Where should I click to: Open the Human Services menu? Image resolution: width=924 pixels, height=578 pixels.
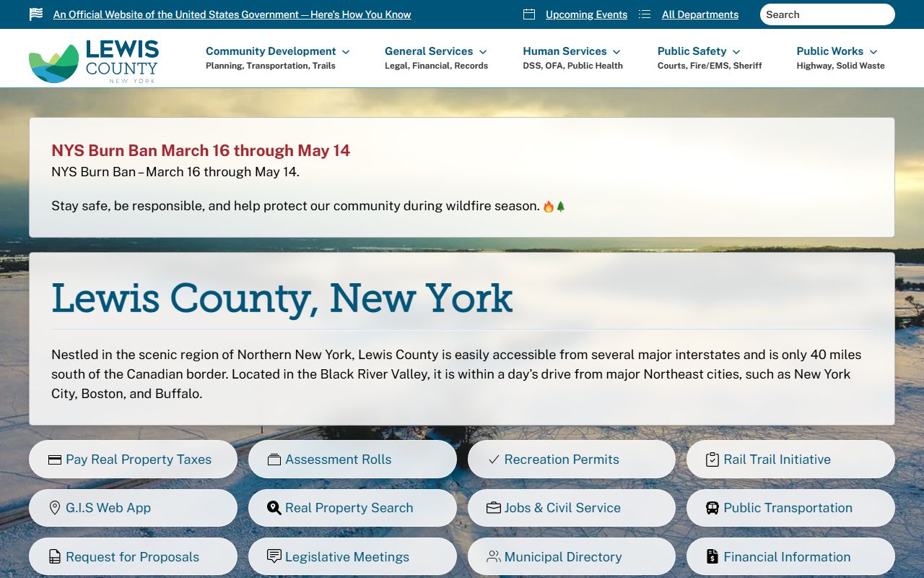click(565, 51)
